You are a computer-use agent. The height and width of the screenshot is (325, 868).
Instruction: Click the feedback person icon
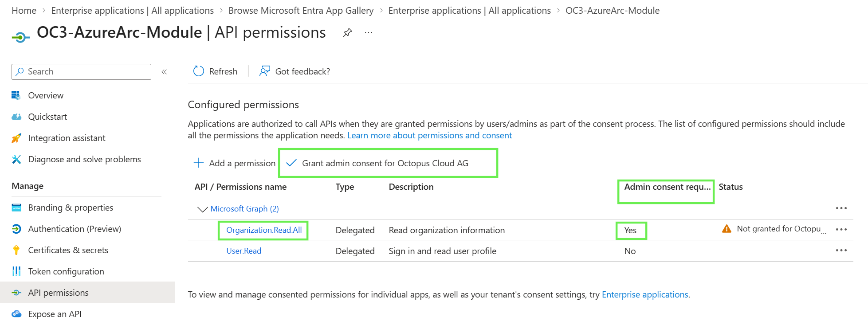[x=265, y=71]
